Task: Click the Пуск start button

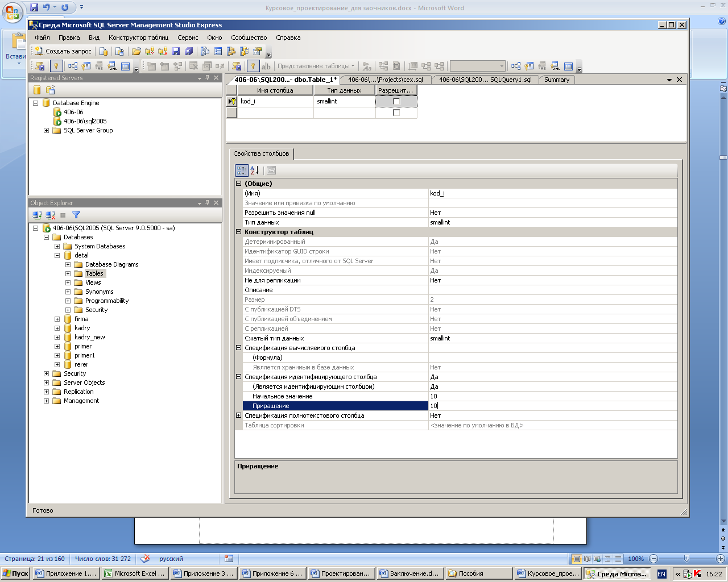Action: click(15, 573)
